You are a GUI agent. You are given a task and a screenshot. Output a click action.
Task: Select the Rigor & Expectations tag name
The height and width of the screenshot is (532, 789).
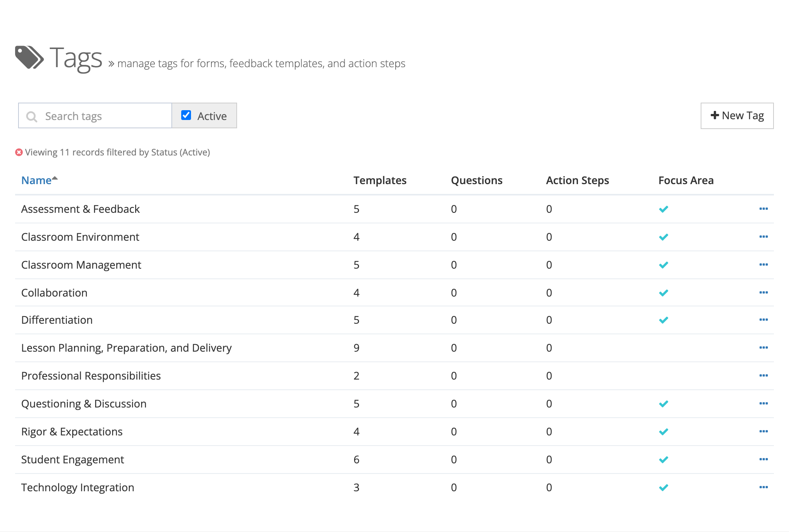click(72, 432)
